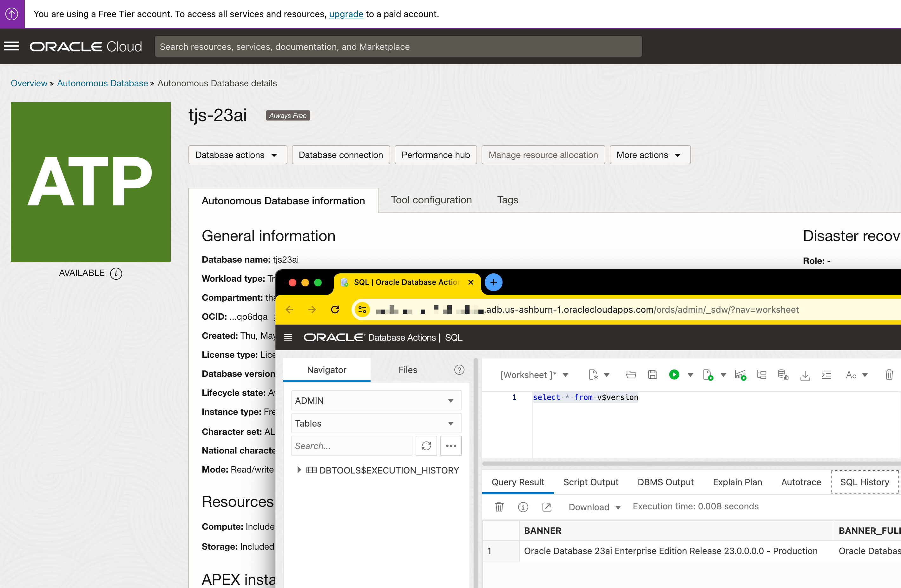Open the More actions dropdown
The width and height of the screenshot is (901, 588).
coord(650,155)
